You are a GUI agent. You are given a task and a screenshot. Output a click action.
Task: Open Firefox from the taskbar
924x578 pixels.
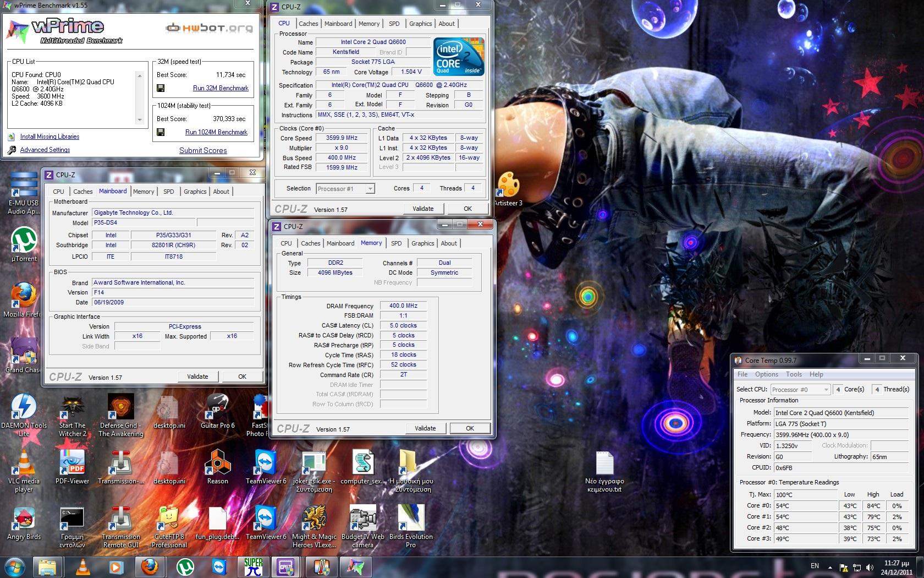tap(150, 567)
